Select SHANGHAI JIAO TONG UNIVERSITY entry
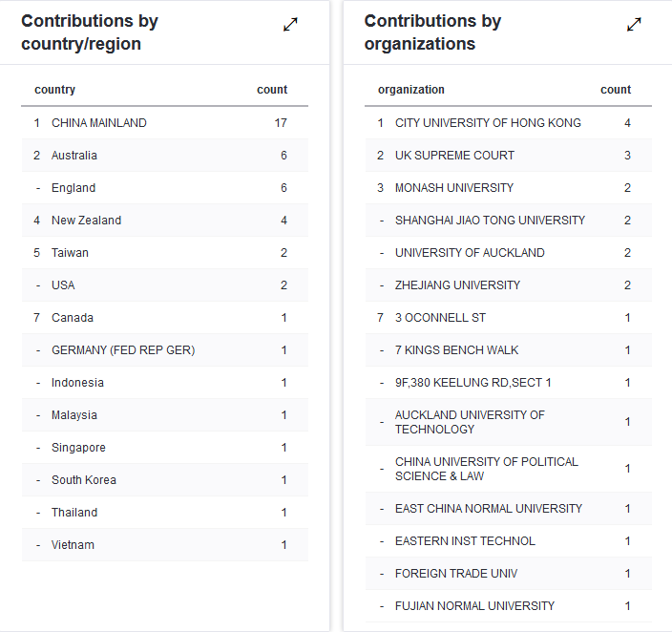Viewport: 672px width, 632px height. (490, 221)
